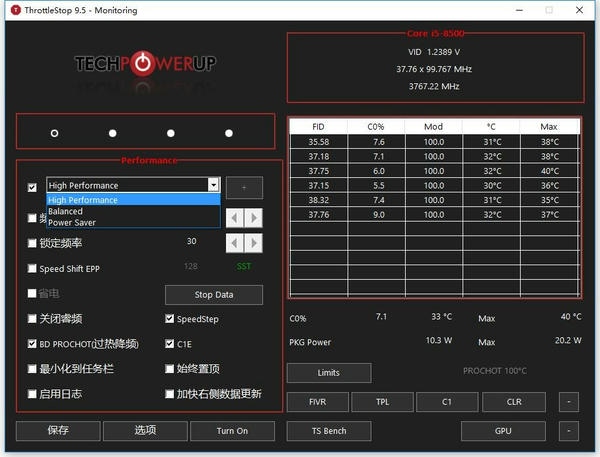The image size is (600, 457).
Task: Click the 3767.22 MHz frequency reading
Action: pyautogui.click(x=434, y=86)
